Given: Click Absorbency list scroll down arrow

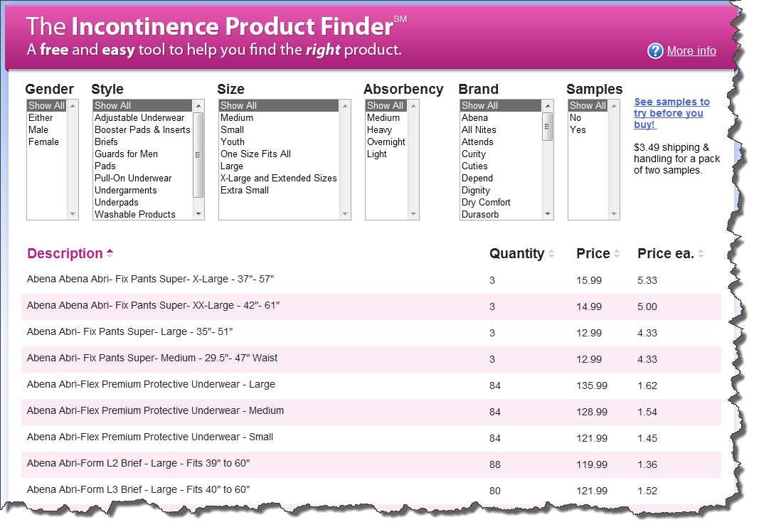Looking at the screenshot, I should 413,214.
